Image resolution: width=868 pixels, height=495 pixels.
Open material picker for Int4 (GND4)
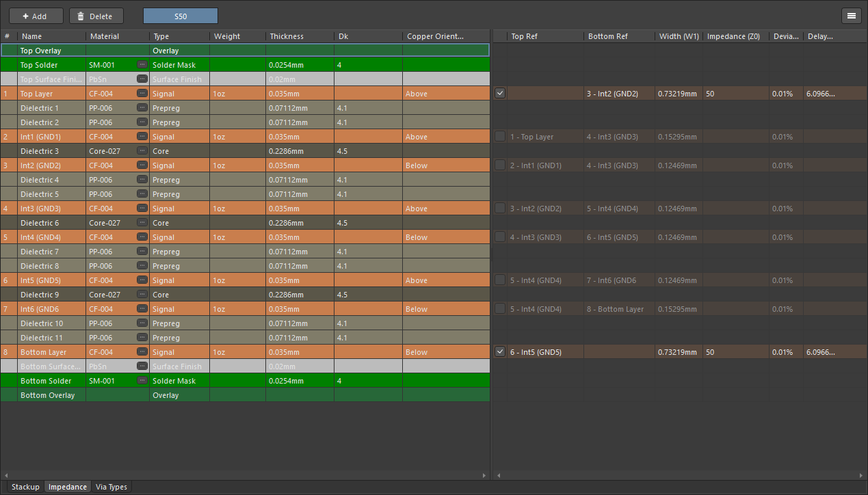[142, 237]
